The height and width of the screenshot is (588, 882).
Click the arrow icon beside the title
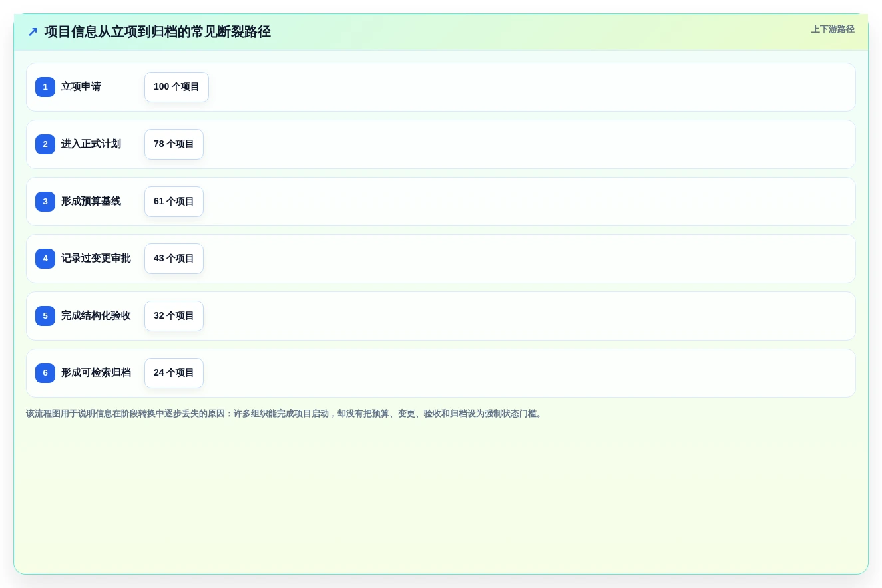pyautogui.click(x=33, y=32)
